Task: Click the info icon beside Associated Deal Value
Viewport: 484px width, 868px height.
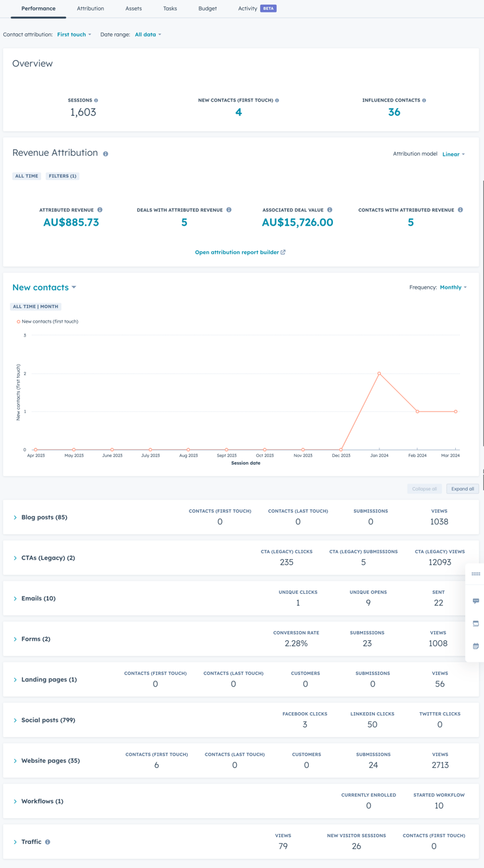Action: (330, 210)
